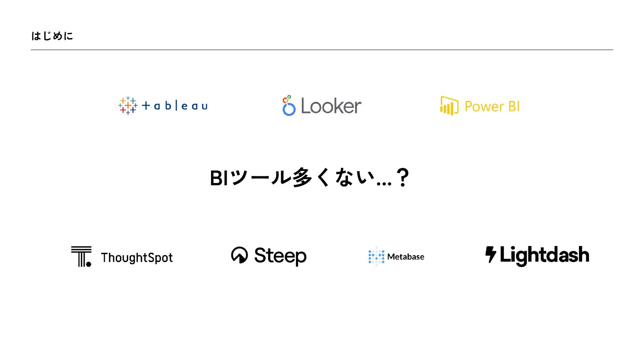Click the はじめに slide title

tap(52, 36)
